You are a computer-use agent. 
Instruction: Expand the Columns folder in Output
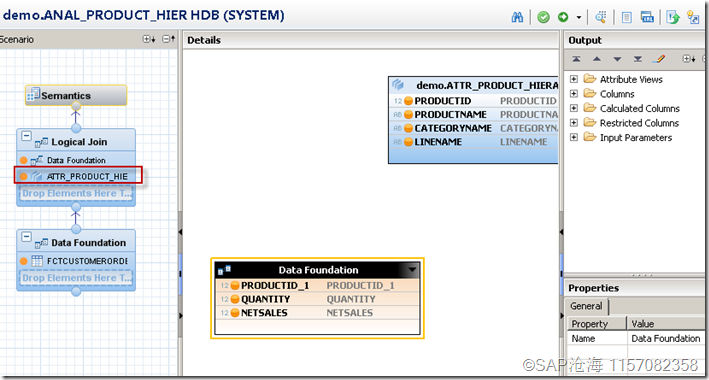574,94
